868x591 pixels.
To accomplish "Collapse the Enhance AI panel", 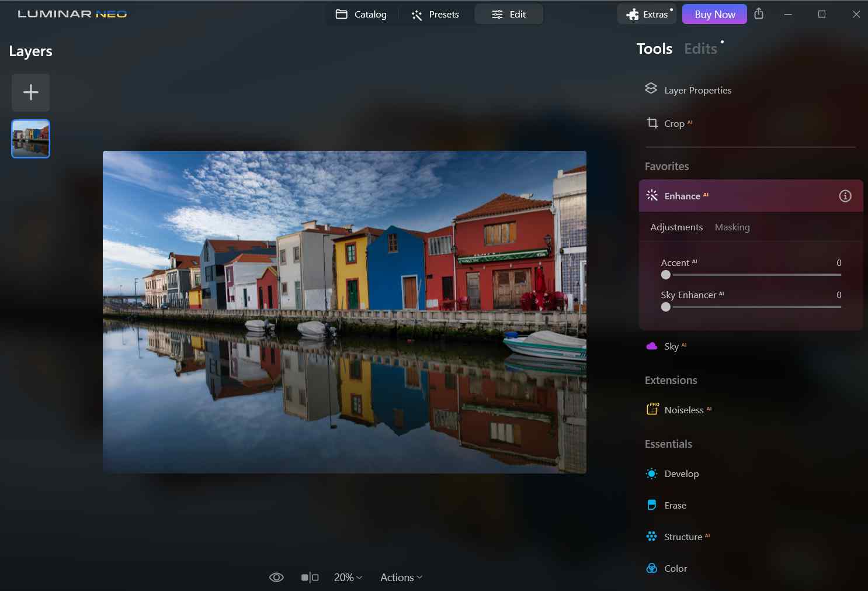I will point(682,196).
